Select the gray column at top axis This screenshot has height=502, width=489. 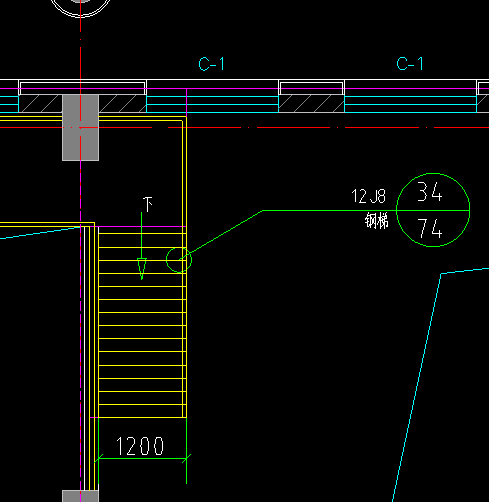point(80,128)
